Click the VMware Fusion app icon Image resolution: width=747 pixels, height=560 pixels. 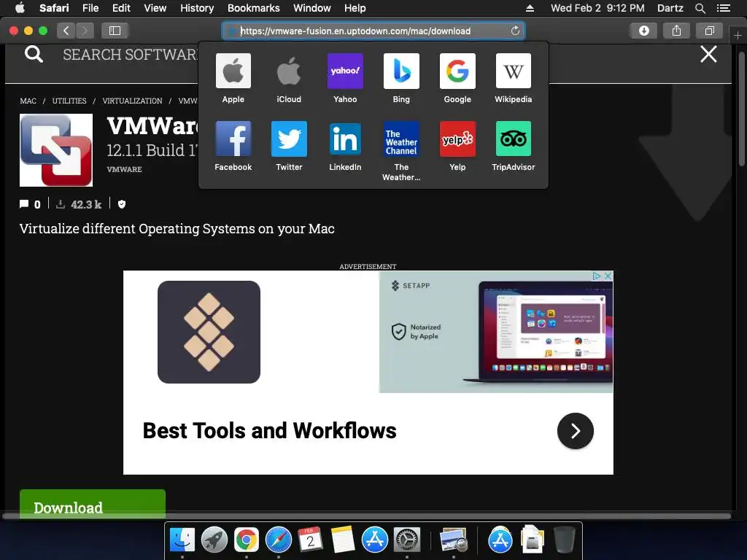pyautogui.click(x=56, y=150)
